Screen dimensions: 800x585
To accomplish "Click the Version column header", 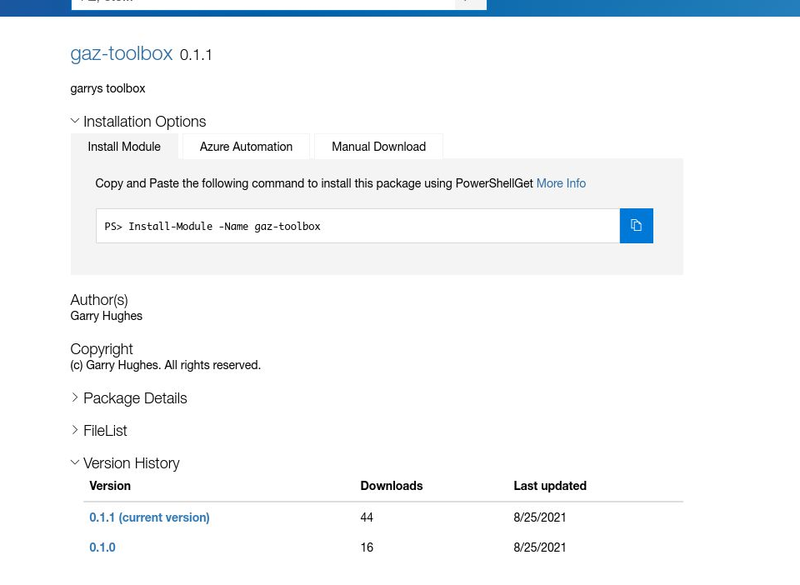I will coord(110,486).
